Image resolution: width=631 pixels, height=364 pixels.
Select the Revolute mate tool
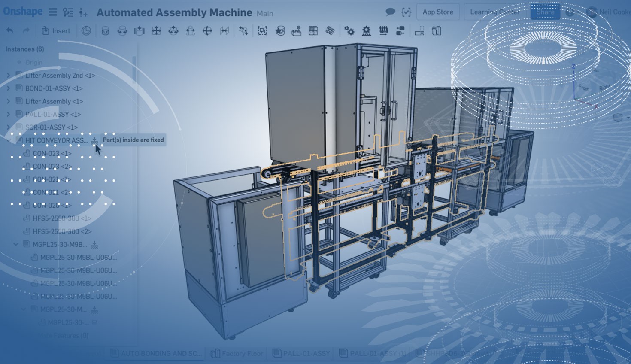[122, 31]
